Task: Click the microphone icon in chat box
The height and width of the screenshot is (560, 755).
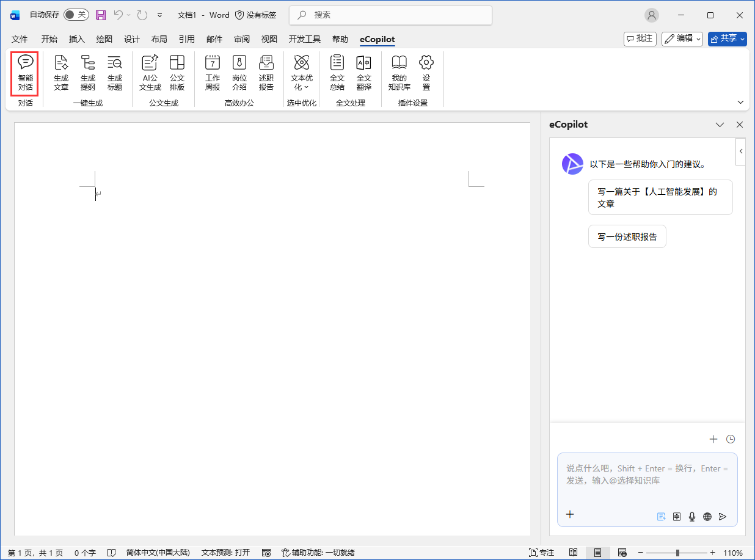Action: coord(692,517)
